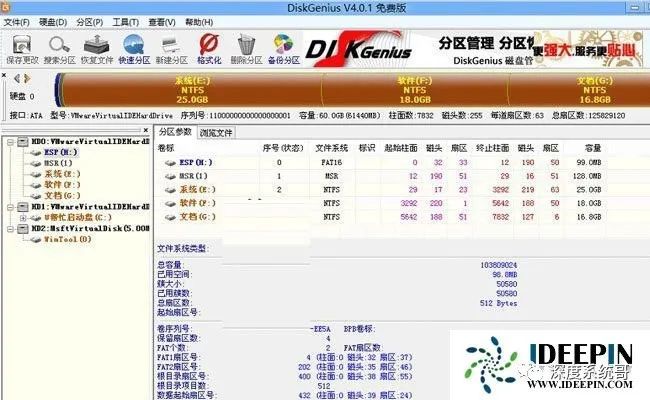
Task: Click the 总容量 value 103809024
Action: coord(499,264)
